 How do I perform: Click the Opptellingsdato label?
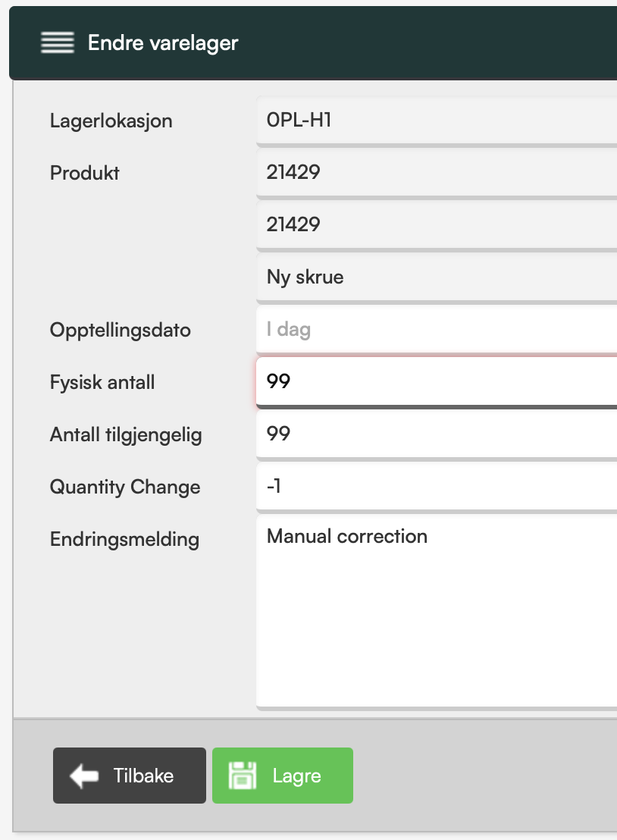pyautogui.click(x=120, y=330)
